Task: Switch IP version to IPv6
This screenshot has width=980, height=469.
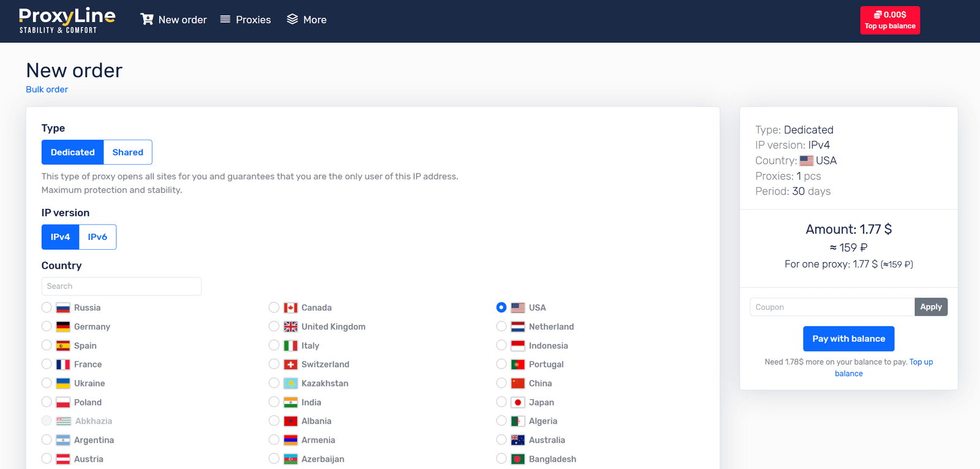Action: point(97,237)
